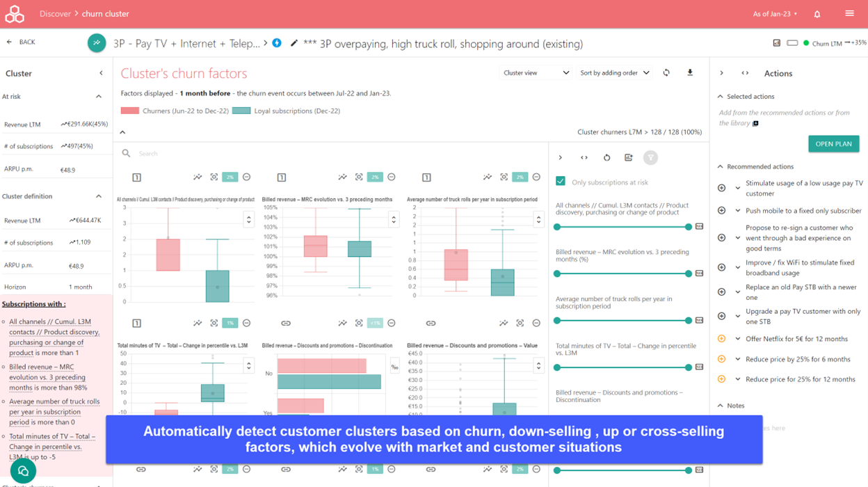Click the exclude minus icon on the Billed revenue chart
Viewport: 868px width, 487px height.
[391, 177]
